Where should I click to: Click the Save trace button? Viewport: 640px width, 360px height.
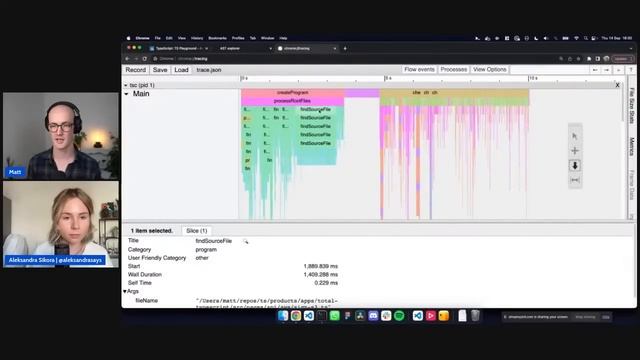160,70
